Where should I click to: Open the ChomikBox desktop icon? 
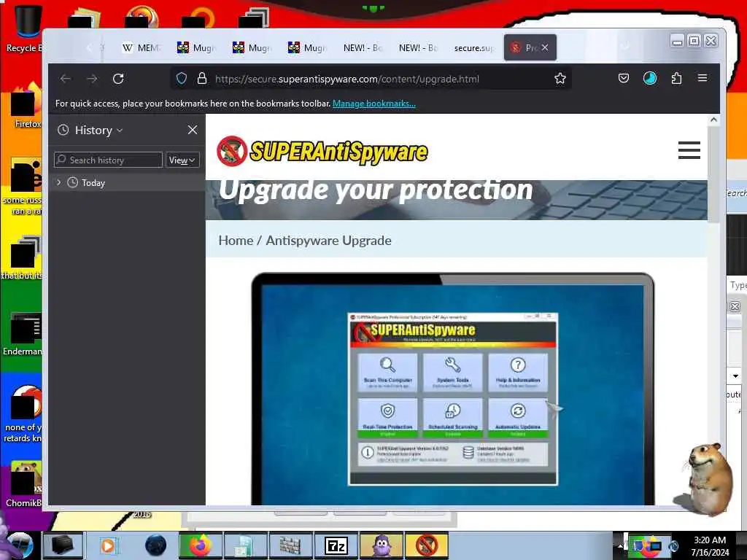coord(24,485)
